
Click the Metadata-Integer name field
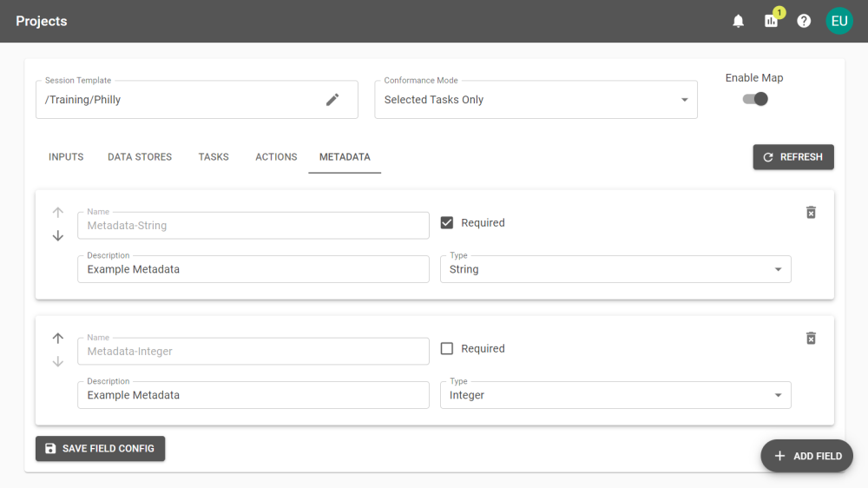pos(253,351)
